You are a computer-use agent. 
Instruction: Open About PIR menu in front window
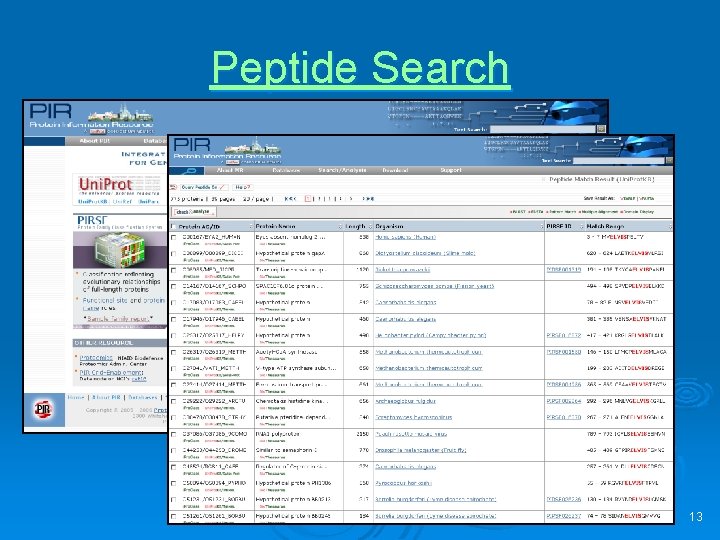[230, 170]
